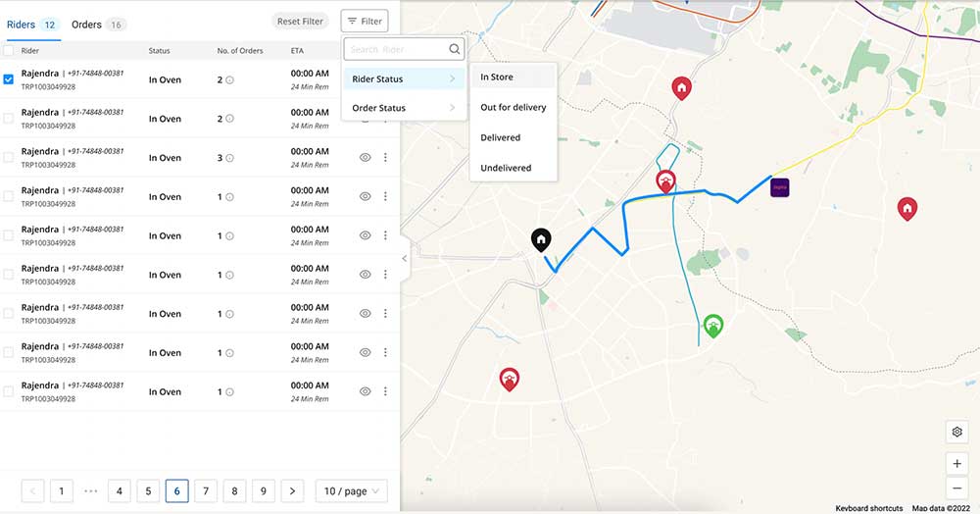Image resolution: width=980 pixels, height=514 pixels.
Task: Click the Reset Filter button
Action: [300, 22]
